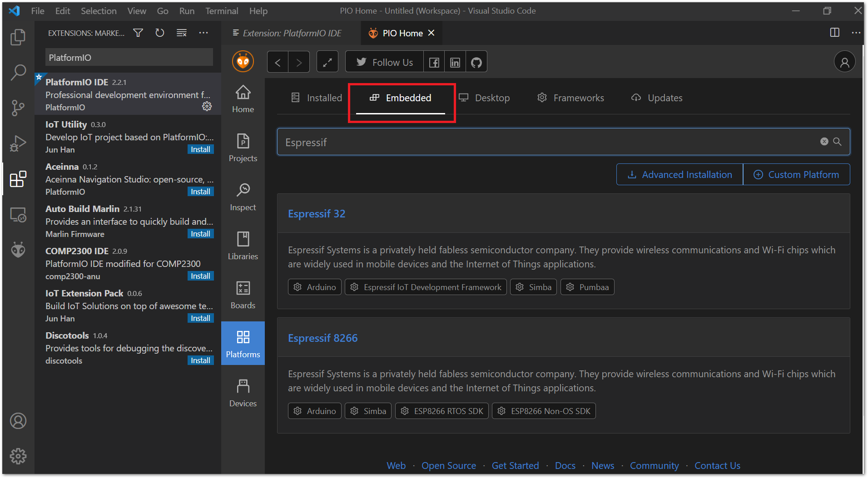Screen dimensions: 868x478
Task: Click Custom Platform button
Action: click(796, 174)
